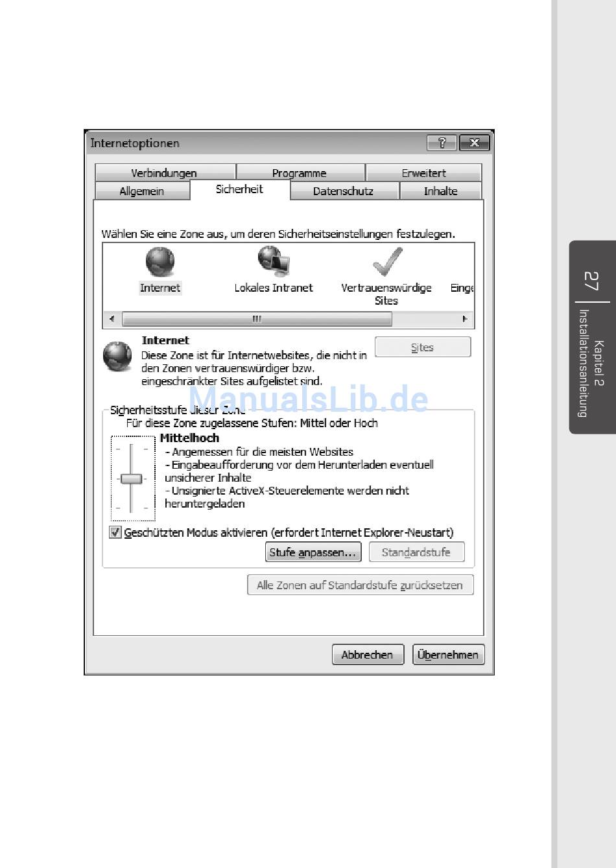Screen dimensions: 616x868
Task: Click the Sites button
Action: (x=422, y=347)
